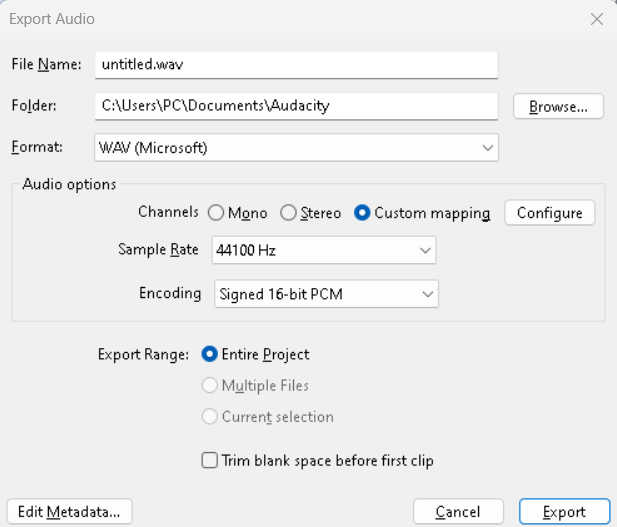
Task: Choose the Current selection export range
Action: coord(210,416)
